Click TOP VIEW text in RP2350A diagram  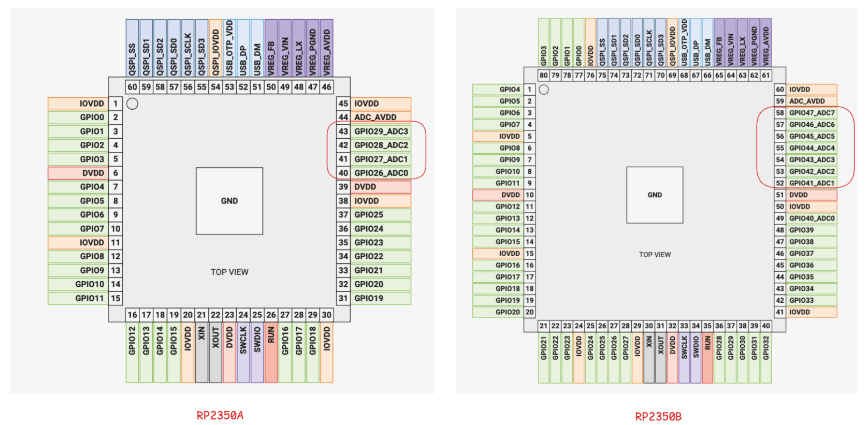coord(229,272)
